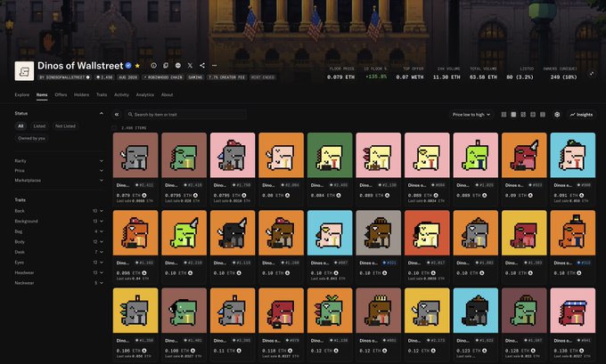Switch to the Traits tab
Viewport: 606px width, 364px height.
coord(102,95)
